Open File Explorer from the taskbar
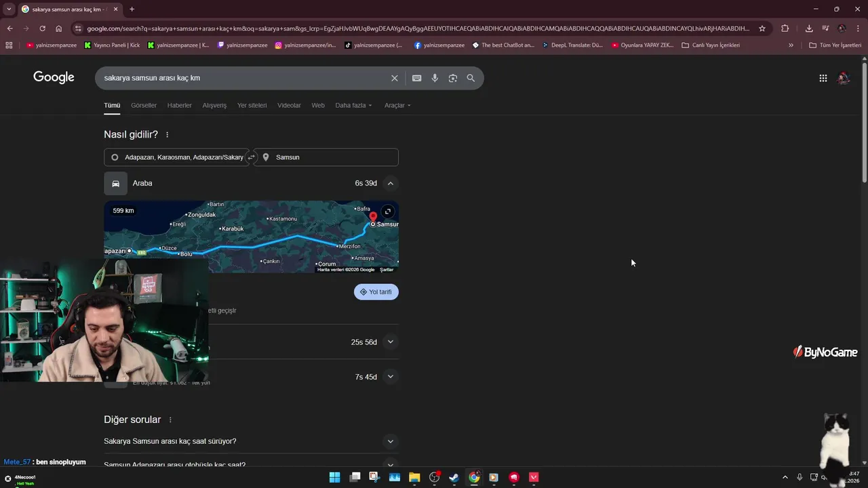The width and height of the screenshot is (868, 488). [414, 477]
